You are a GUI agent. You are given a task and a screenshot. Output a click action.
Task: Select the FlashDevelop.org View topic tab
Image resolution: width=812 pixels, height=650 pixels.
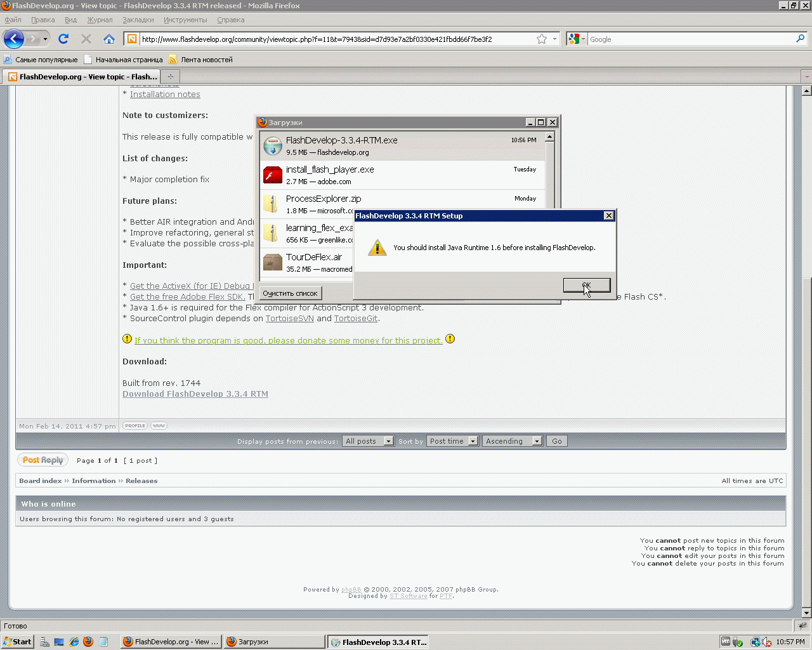[82, 77]
